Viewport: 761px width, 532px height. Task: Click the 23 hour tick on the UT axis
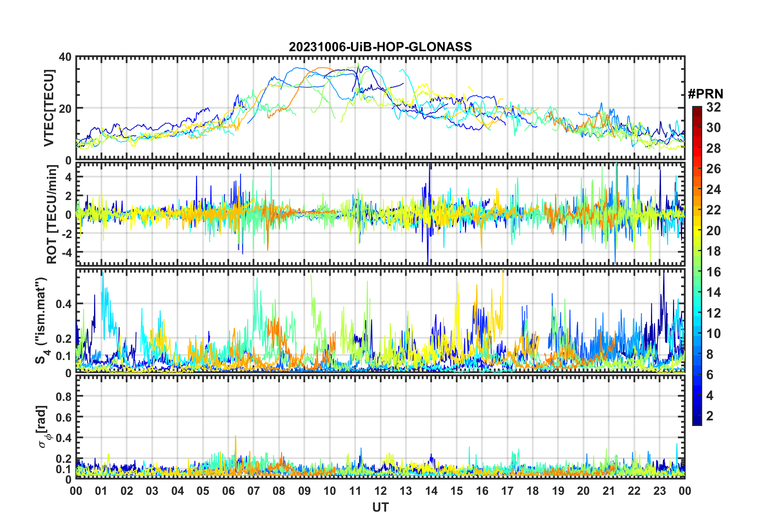point(659,491)
